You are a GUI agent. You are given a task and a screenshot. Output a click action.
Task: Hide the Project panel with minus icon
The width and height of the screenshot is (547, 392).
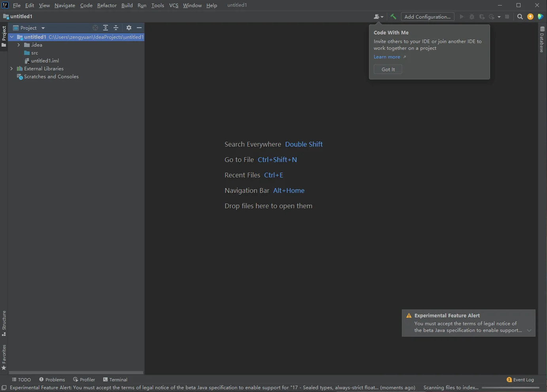[x=139, y=28]
